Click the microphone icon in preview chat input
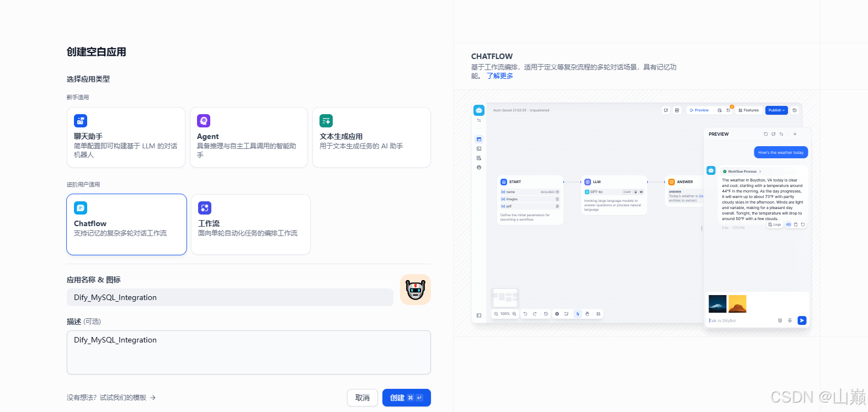The width and height of the screenshot is (868, 412). click(790, 320)
